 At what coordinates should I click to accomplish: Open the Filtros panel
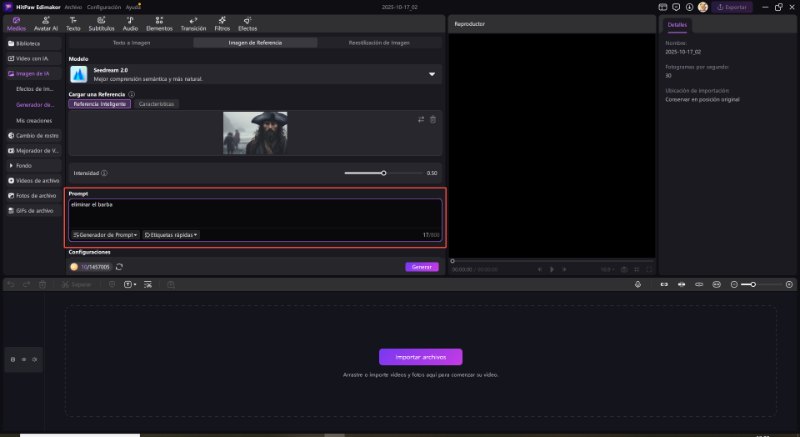point(222,24)
